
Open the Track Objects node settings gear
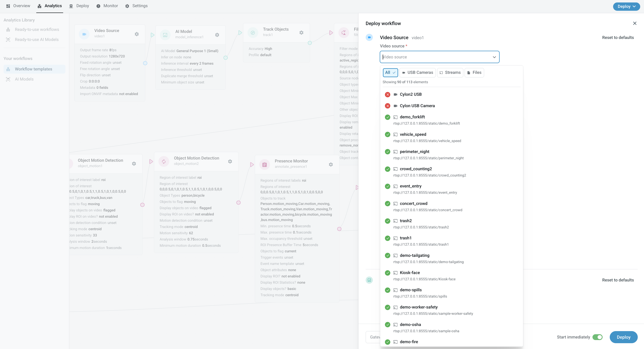pyautogui.click(x=301, y=32)
